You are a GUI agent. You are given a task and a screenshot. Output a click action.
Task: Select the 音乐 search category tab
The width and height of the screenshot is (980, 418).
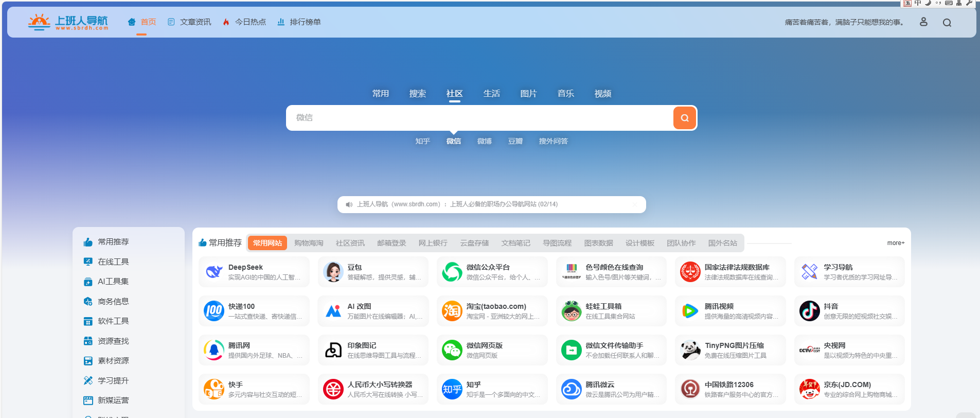[566, 94]
